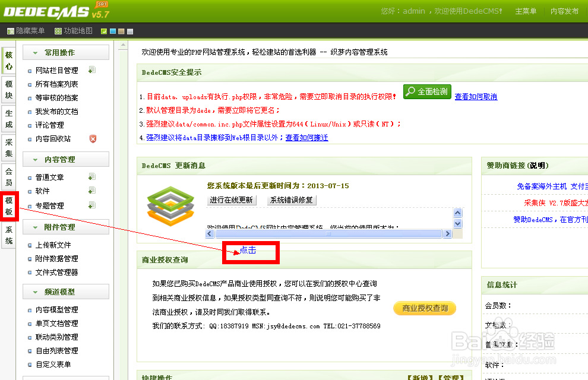Screen dimensions: 588x380
Task: Open 上传新文件
Action: (x=53, y=245)
